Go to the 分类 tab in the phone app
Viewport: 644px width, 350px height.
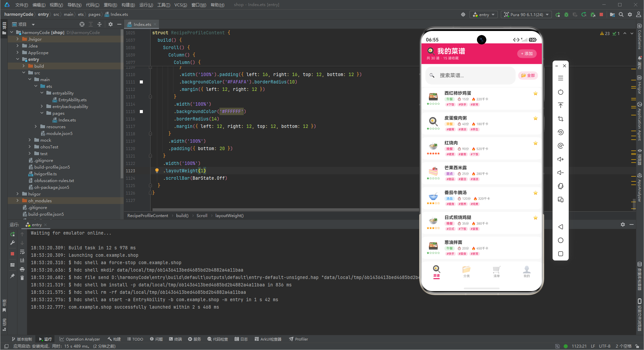point(467,272)
